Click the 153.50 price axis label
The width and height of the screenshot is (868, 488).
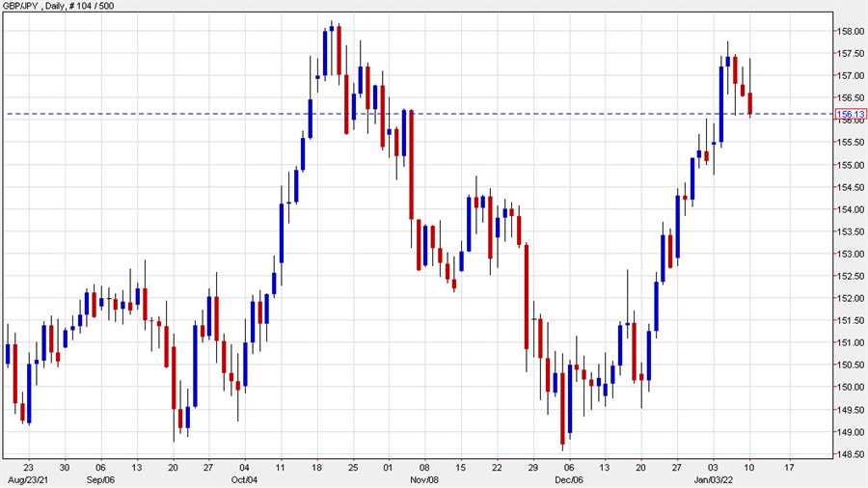850,231
